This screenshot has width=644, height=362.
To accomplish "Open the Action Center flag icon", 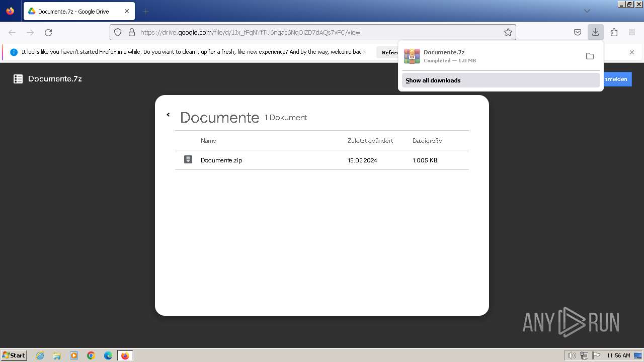I will tap(596, 355).
